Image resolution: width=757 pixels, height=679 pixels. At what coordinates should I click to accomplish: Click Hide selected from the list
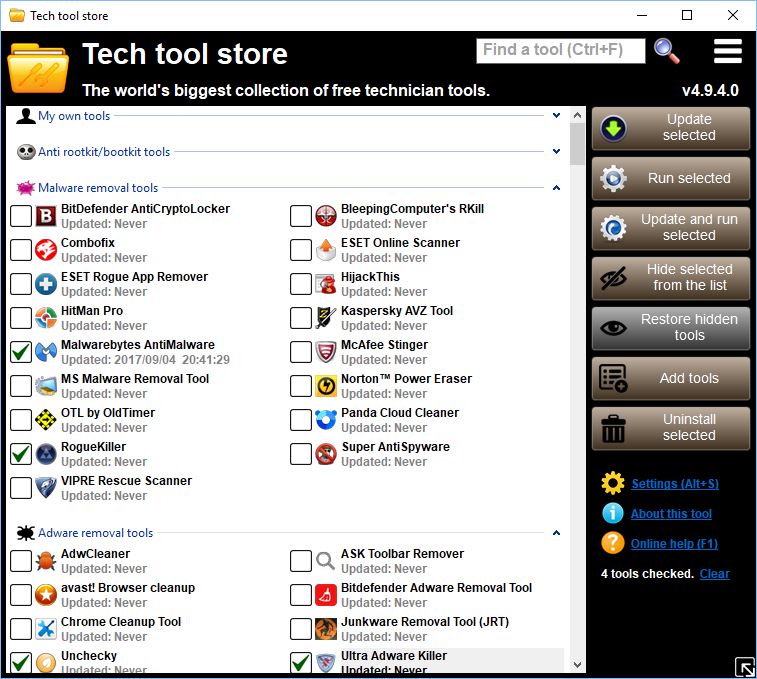tap(671, 278)
